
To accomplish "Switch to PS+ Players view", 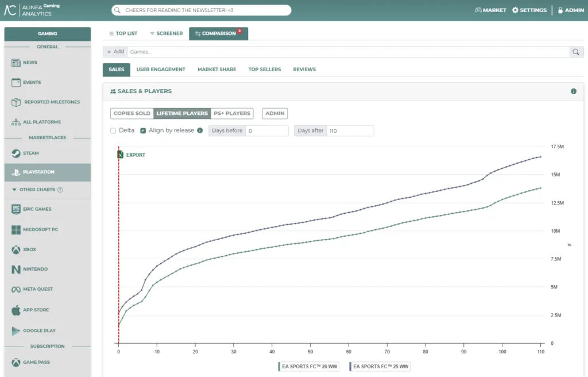I will 232,113.
